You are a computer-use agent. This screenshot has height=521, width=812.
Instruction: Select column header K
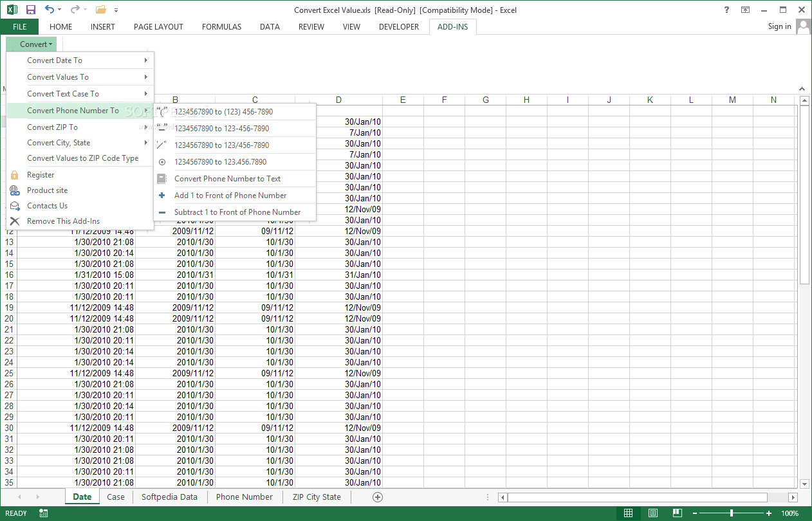click(x=650, y=100)
